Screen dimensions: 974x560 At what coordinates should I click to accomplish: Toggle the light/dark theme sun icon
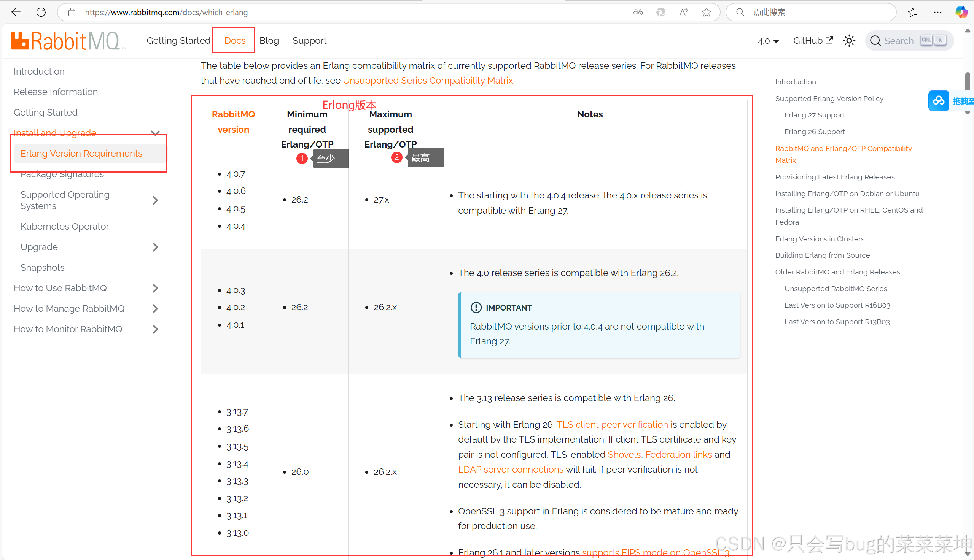(849, 41)
